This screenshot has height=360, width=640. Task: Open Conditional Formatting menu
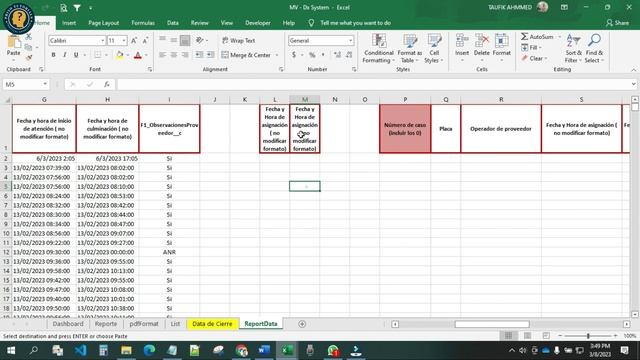(x=379, y=49)
